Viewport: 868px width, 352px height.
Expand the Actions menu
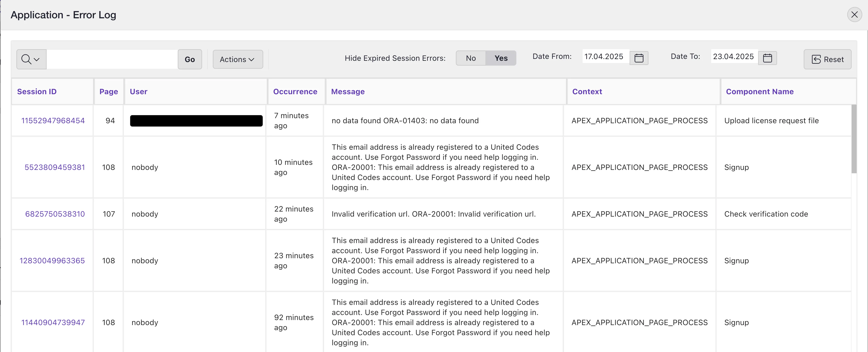238,59
